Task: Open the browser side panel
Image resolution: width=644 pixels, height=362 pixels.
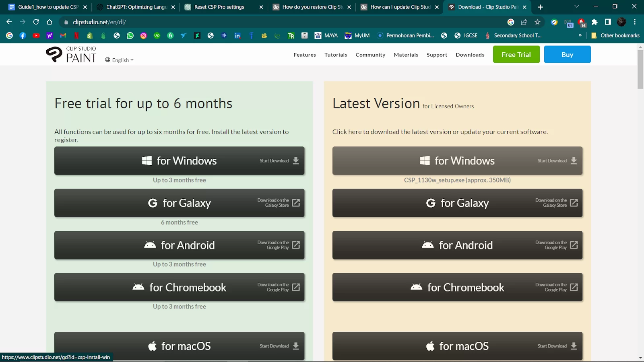Action: [x=608, y=22]
